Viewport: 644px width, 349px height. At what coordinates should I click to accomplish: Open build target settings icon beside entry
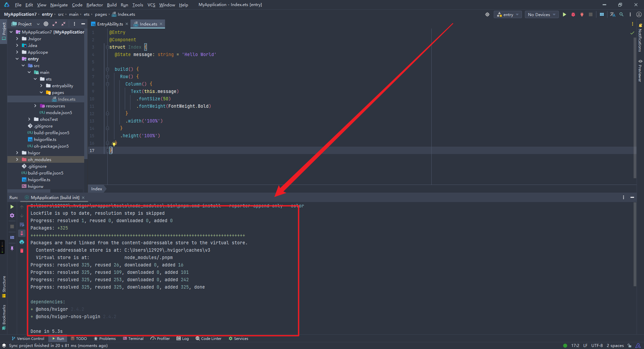coord(487,14)
